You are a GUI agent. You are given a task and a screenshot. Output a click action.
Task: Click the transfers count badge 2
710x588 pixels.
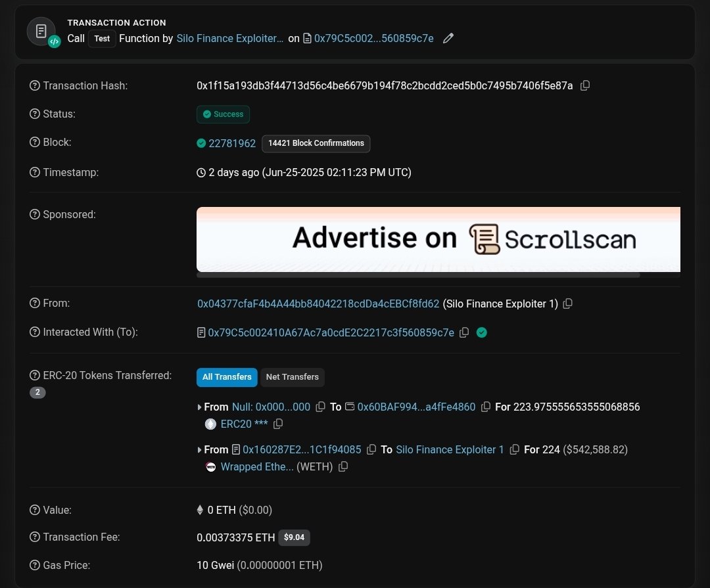coord(37,392)
